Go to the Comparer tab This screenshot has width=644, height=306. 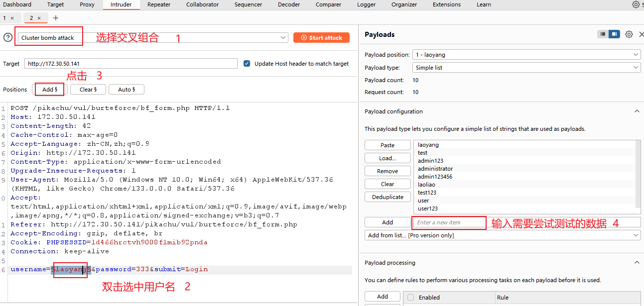(328, 4)
